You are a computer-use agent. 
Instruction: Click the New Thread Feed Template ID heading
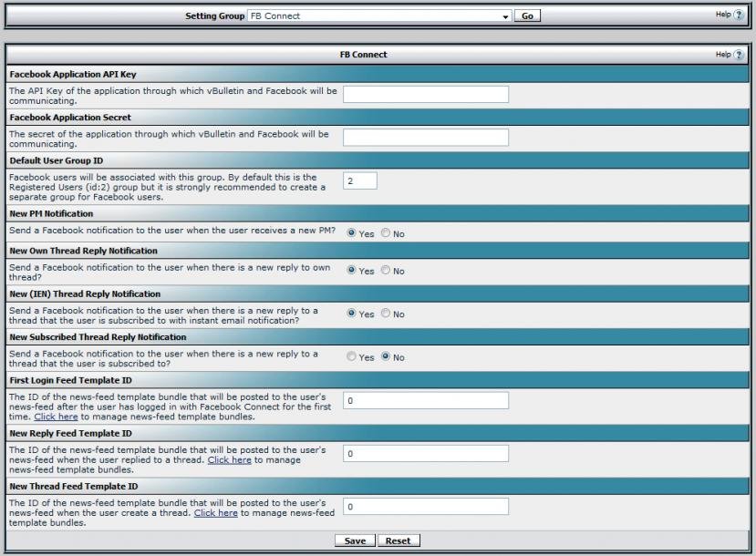click(74, 487)
